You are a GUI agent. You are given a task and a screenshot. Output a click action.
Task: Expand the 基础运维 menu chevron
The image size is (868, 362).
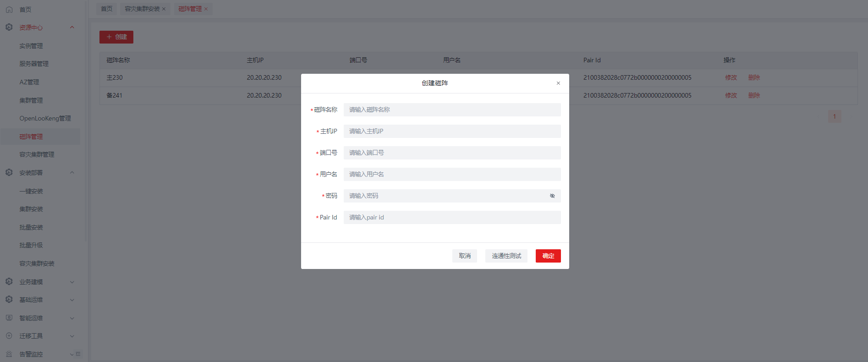[x=72, y=300]
